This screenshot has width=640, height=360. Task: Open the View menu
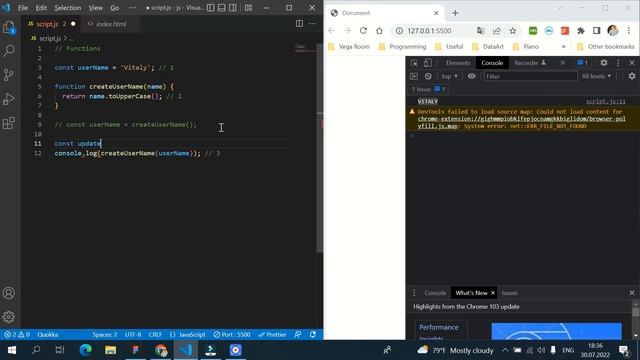point(96,8)
